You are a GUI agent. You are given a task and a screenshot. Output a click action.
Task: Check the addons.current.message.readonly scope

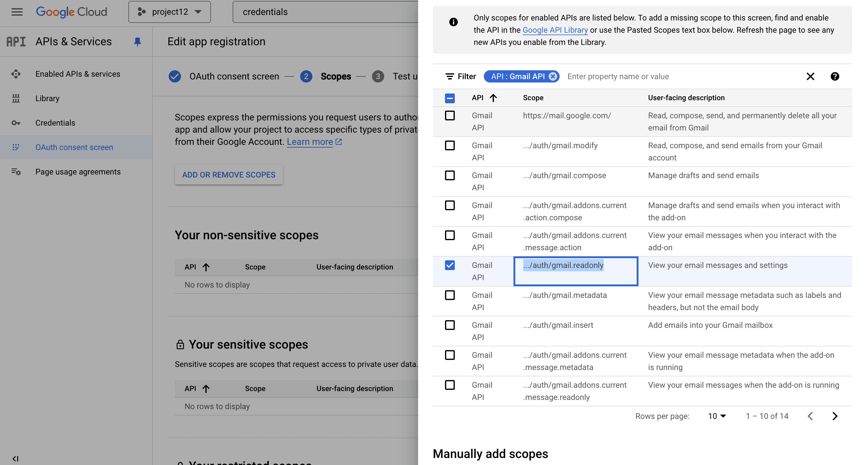coord(450,385)
